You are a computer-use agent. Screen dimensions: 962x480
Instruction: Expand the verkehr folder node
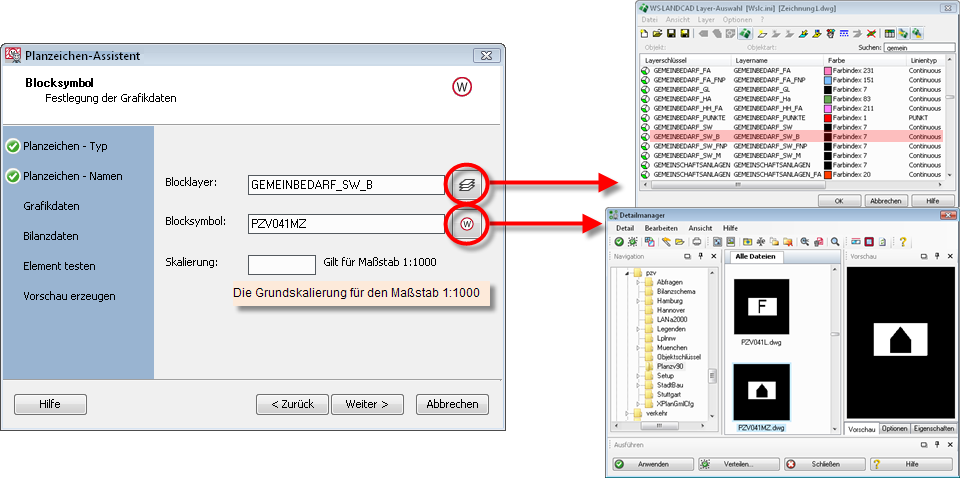click(626, 412)
